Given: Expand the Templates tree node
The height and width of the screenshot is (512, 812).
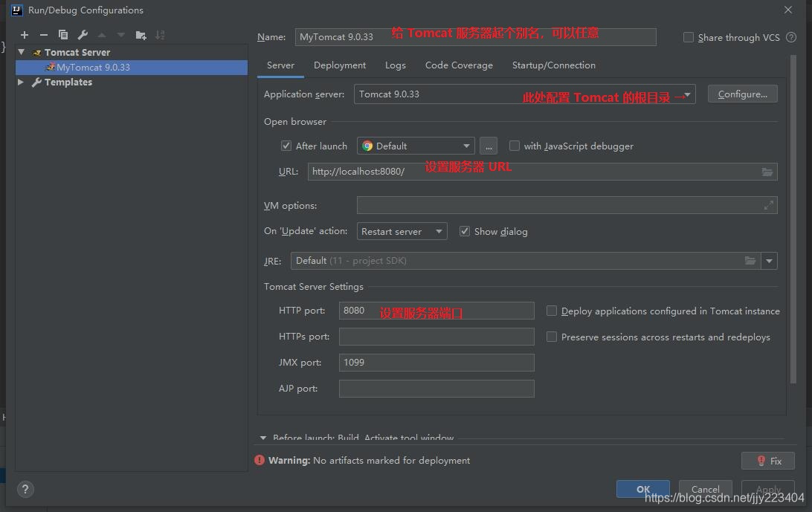Looking at the screenshot, I should pyautogui.click(x=21, y=82).
